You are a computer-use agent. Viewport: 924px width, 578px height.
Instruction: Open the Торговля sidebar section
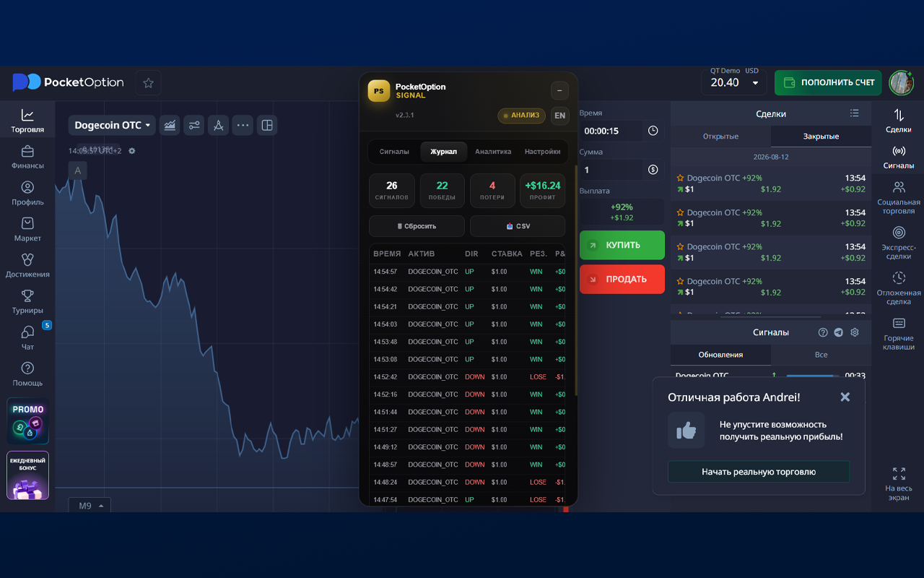click(27, 121)
